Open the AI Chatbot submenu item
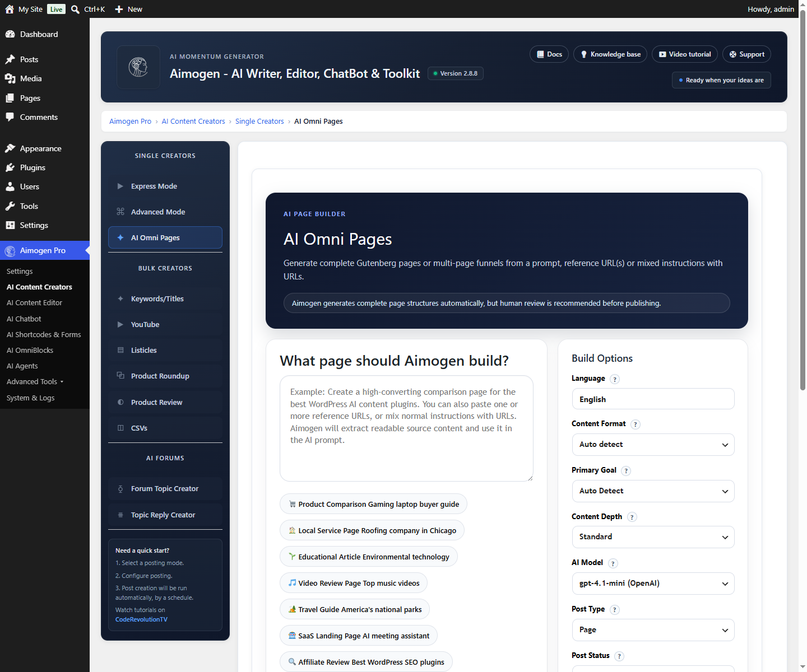This screenshot has width=807, height=672. pos(24,319)
